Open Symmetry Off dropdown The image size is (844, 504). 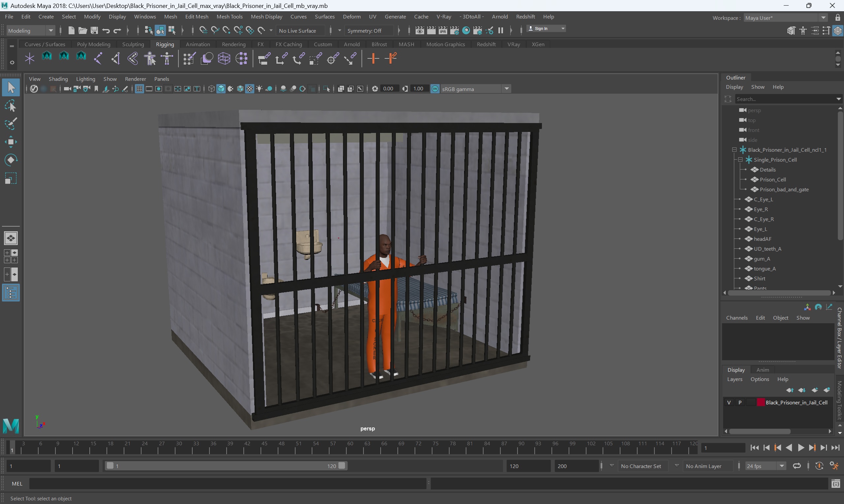coord(369,31)
